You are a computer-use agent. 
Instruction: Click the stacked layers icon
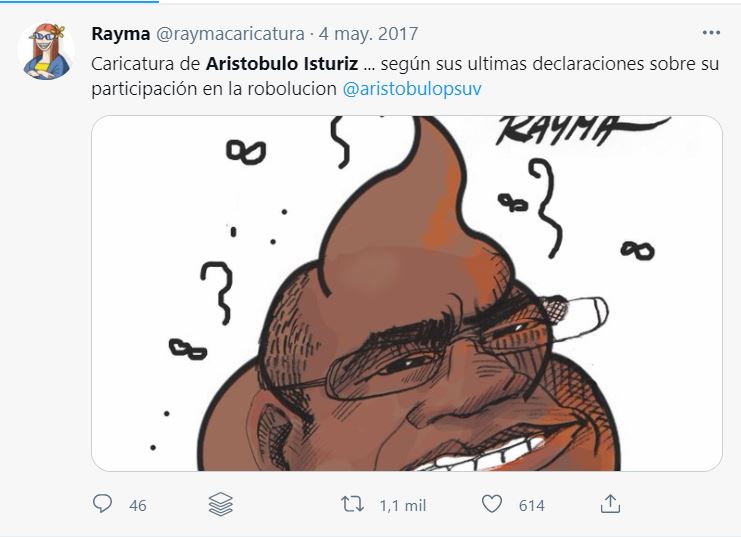tap(221, 504)
